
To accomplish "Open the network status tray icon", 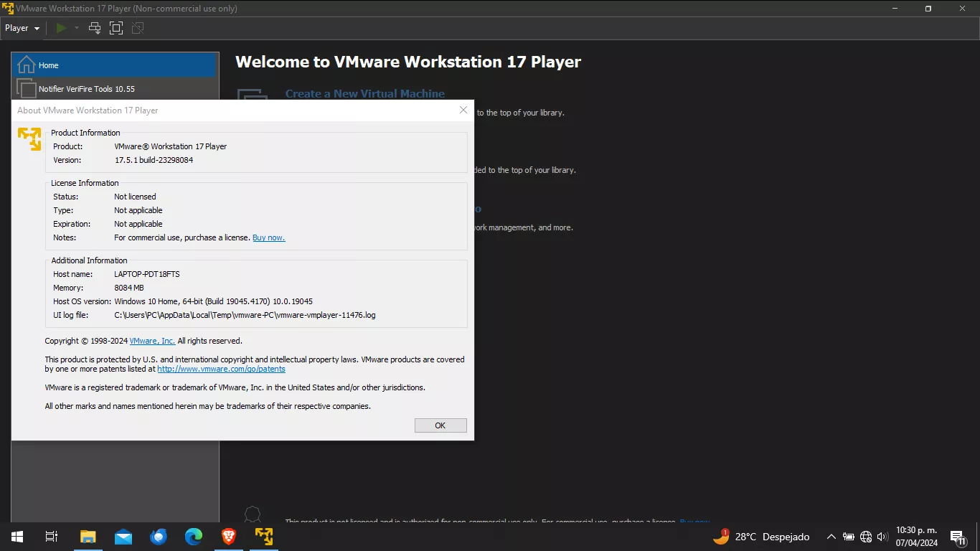I will (x=866, y=537).
